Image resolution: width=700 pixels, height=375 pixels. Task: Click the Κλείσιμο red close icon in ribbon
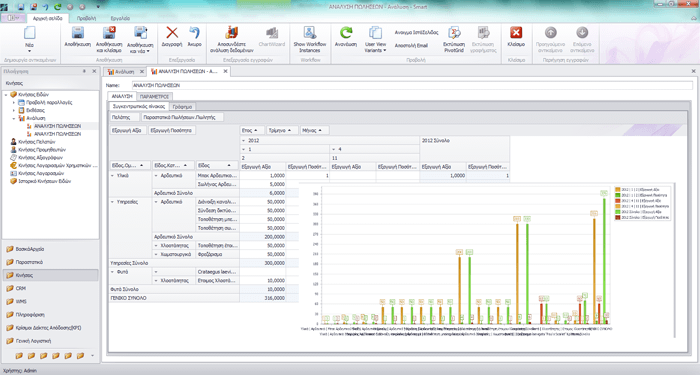[516, 33]
